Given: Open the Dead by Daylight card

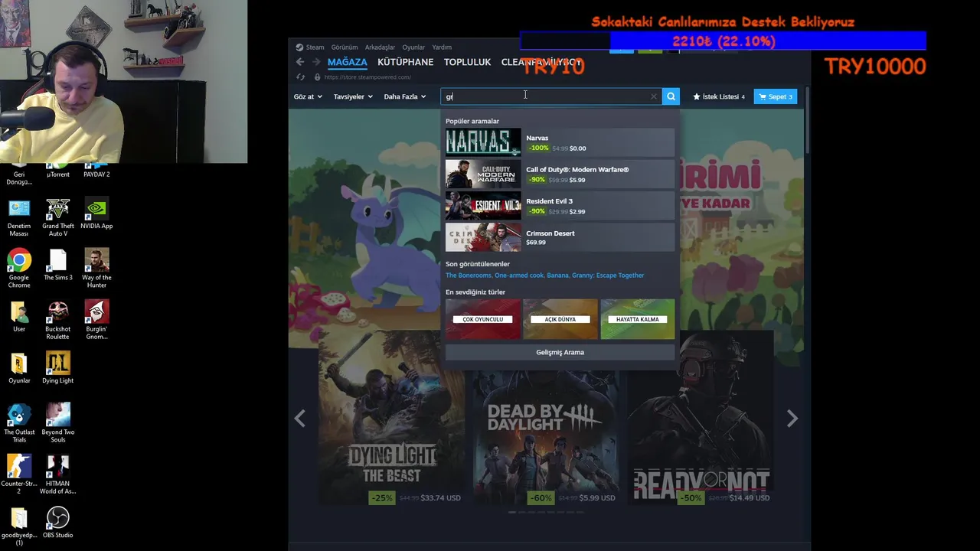Looking at the screenshot, I should pos(546,438).
